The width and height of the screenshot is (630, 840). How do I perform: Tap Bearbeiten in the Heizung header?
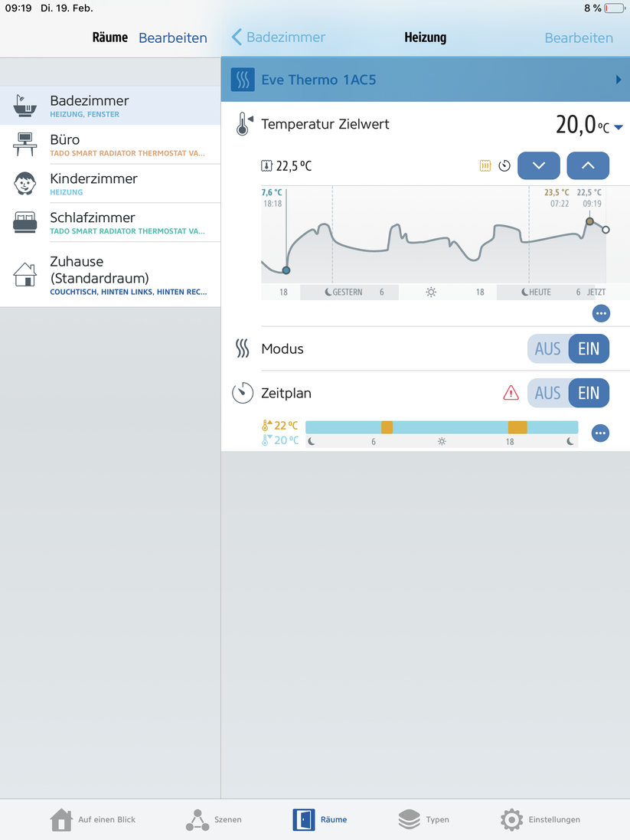click(x=579, y=38)
